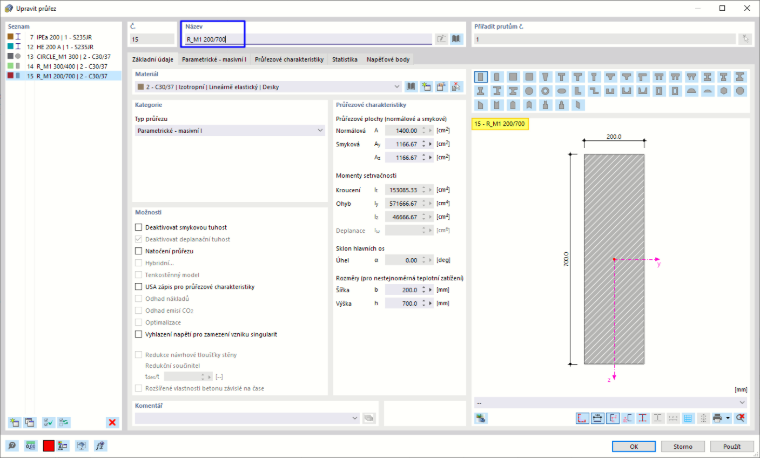Open the Komentář dropdown
Image resolution: width=760 pixels, height=458 pixels.
pyautogui.click(x=247, y=418)
